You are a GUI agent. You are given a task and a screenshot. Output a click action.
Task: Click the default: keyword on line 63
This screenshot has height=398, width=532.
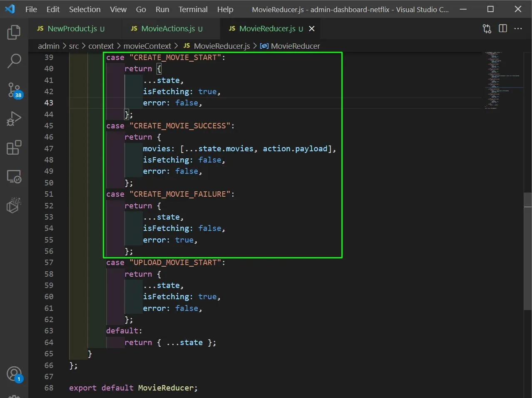pyautogui.click(x=124, y=331)
